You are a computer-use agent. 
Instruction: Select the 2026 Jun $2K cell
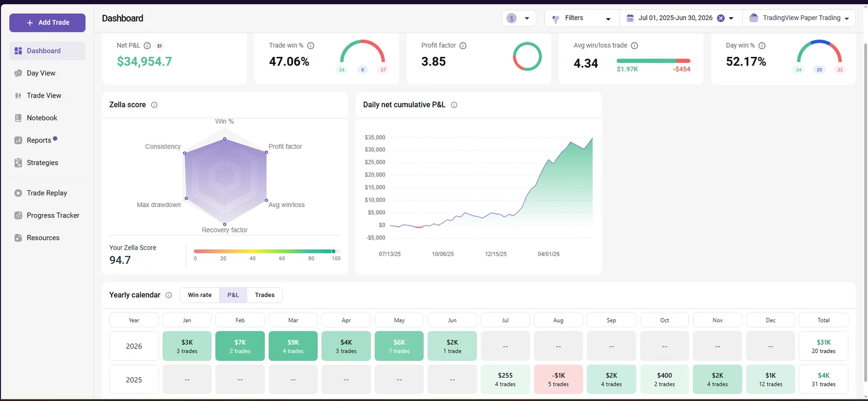tap(452, 346)
